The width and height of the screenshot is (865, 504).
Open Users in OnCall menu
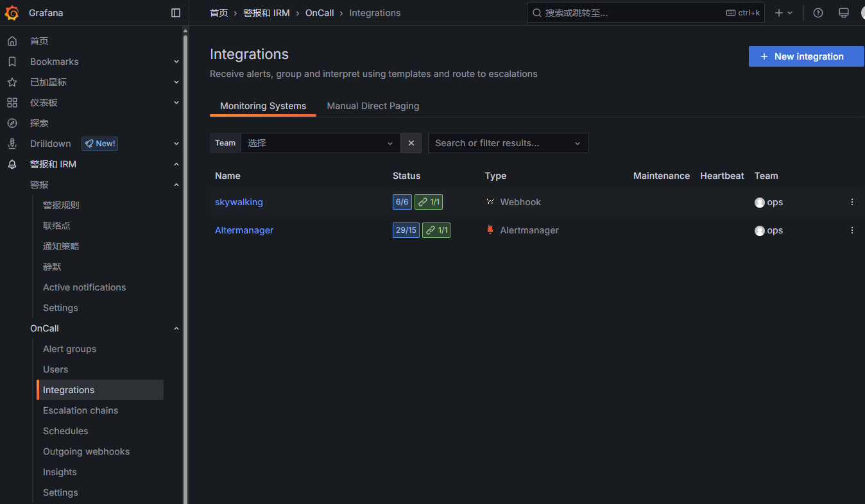click(55, 369)
